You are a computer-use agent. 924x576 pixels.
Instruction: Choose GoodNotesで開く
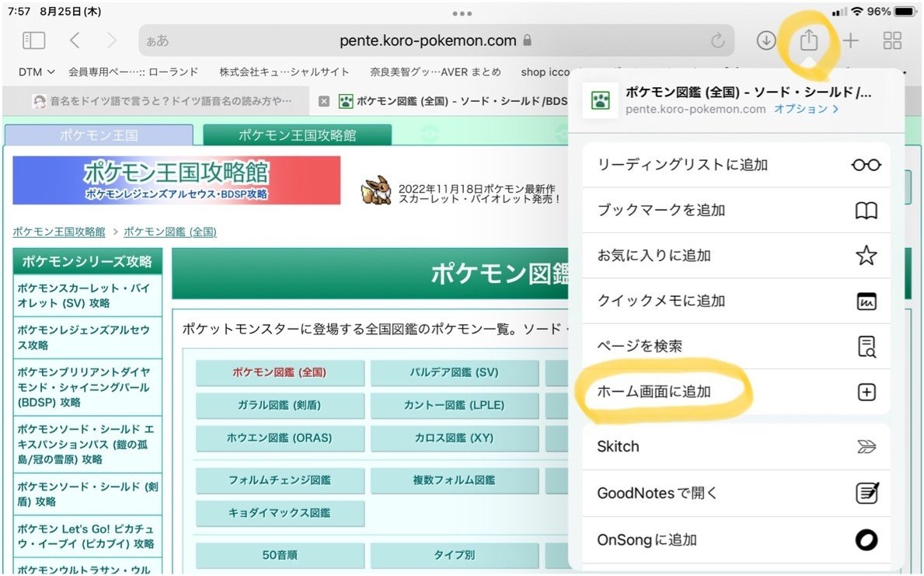736,493
